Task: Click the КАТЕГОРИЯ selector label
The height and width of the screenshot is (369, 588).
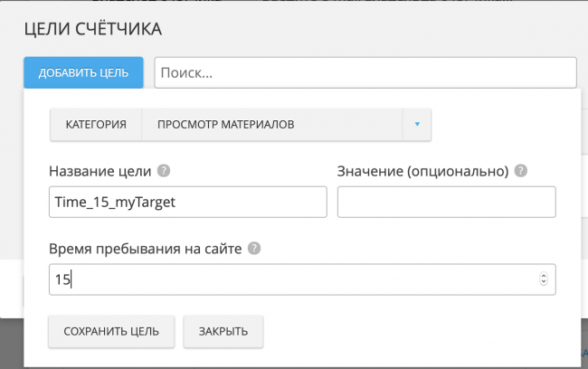Action: click(95, 124)
